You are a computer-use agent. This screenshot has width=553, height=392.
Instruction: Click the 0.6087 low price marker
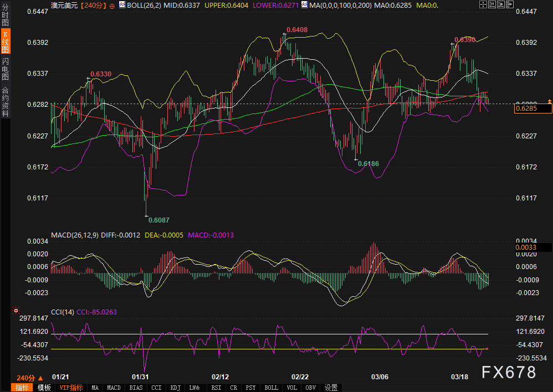pos(158,220)
